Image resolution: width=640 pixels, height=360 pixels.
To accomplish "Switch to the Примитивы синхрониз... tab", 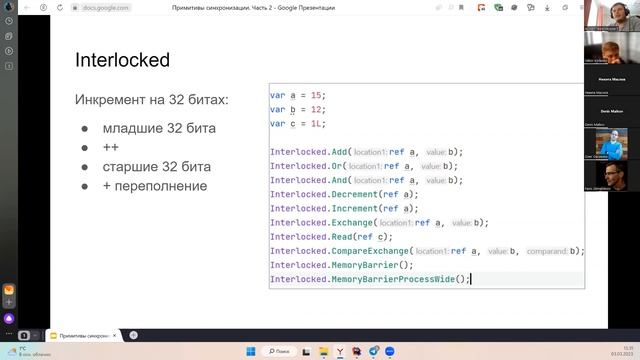I will pos(83,336).
